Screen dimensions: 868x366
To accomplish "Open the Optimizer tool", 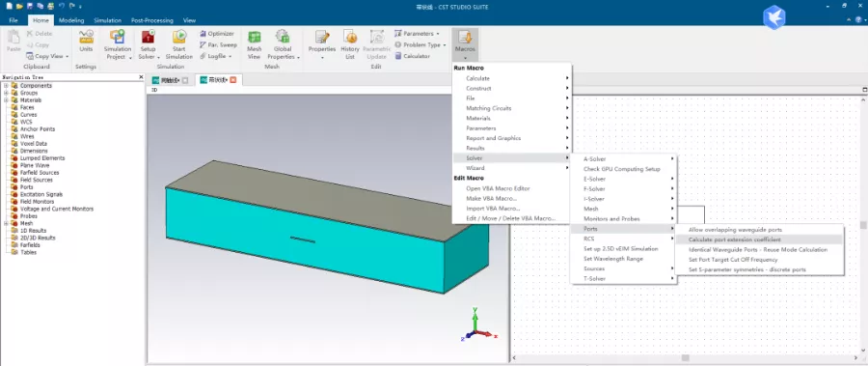I will click(x=217, y=34).
